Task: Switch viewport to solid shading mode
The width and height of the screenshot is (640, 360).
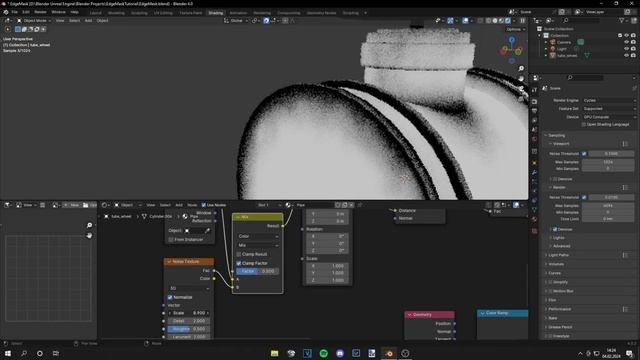Action: (x=495, y=20)
